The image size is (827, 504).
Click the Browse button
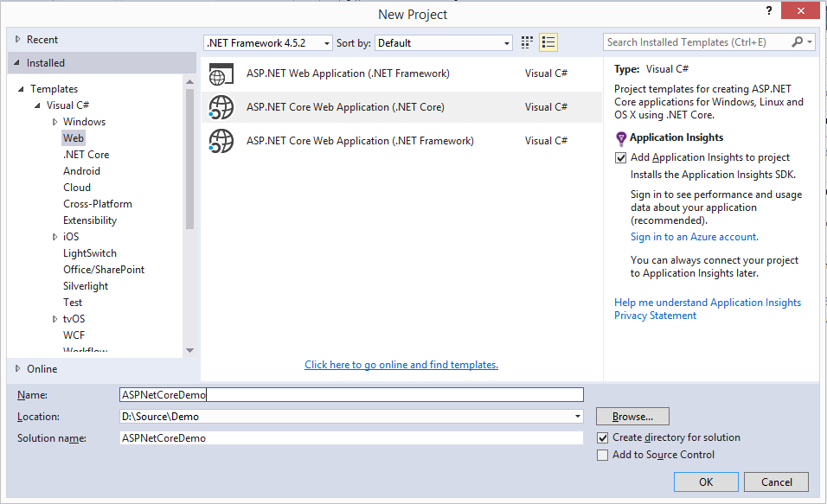(632, 417)
